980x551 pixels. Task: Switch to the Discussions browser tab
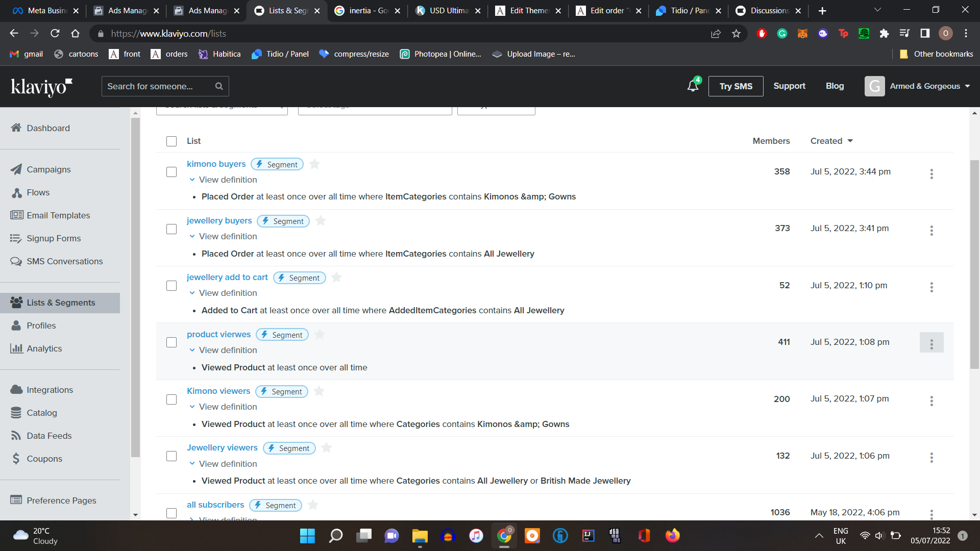(x=769, y=11)
